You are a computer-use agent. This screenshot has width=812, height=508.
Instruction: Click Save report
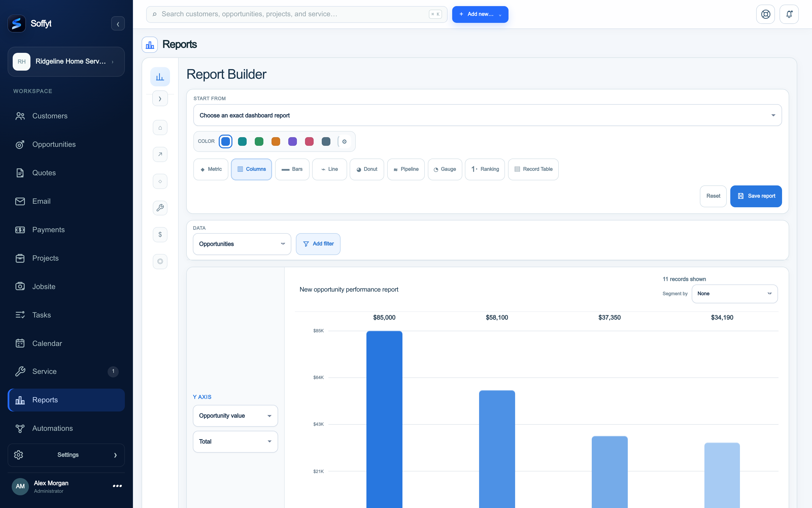[756, 196]
